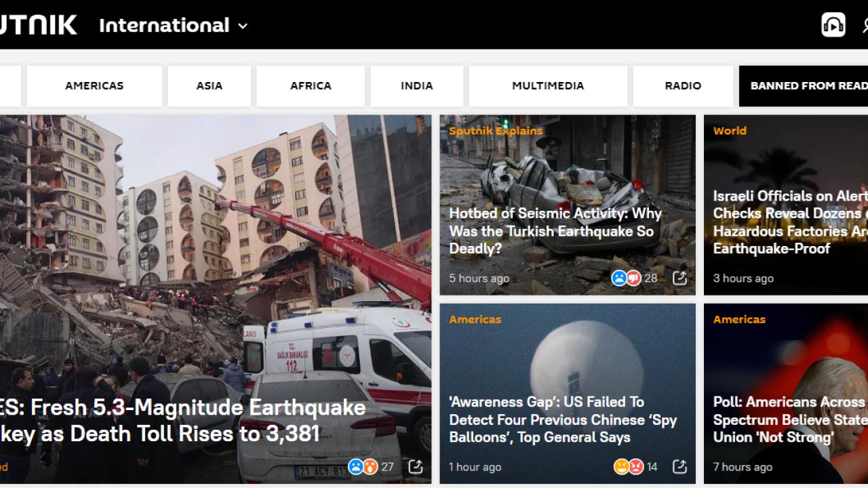Open 'Awareness Gap' spy balloons headline
Viewport: 868px width, 488px height.
point(563,420)
